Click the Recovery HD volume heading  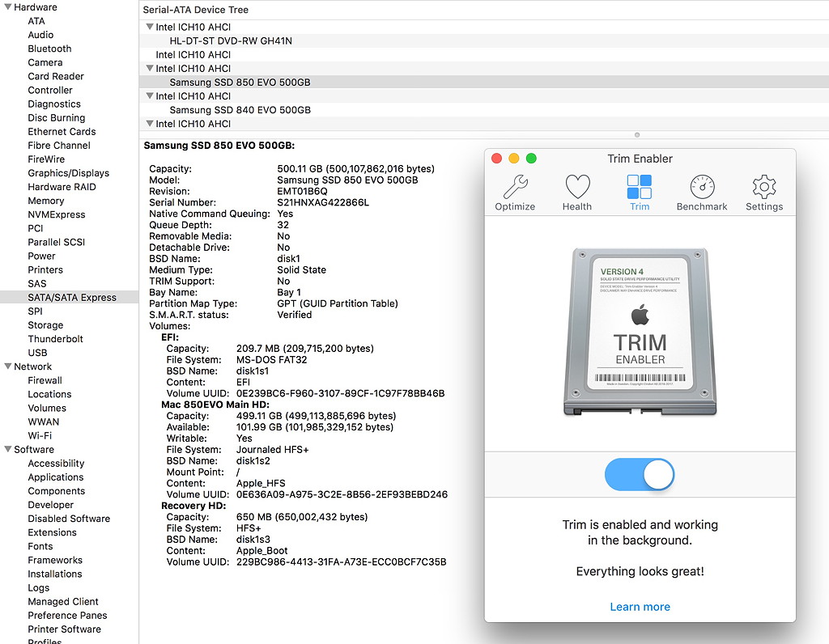tap(193, 506)
